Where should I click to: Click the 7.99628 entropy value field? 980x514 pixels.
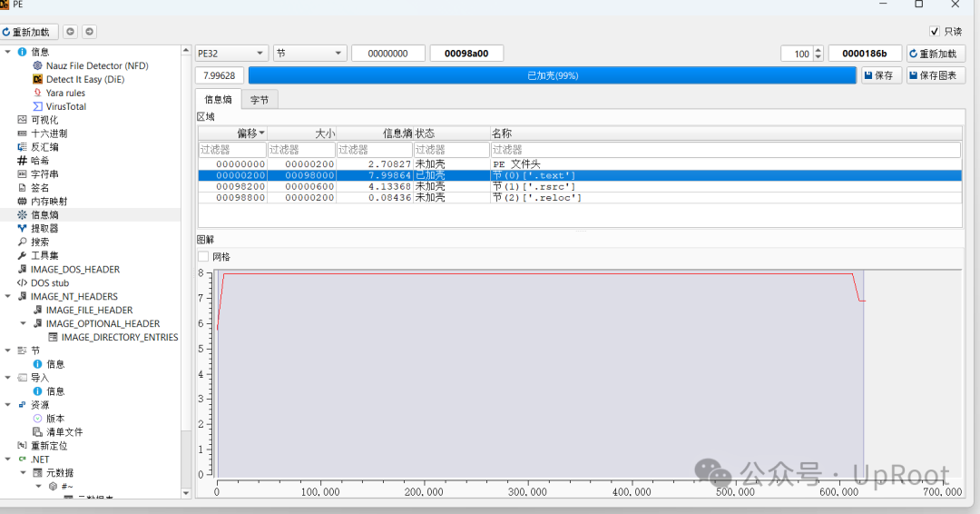pyautogui.click(x=220, y=75)
